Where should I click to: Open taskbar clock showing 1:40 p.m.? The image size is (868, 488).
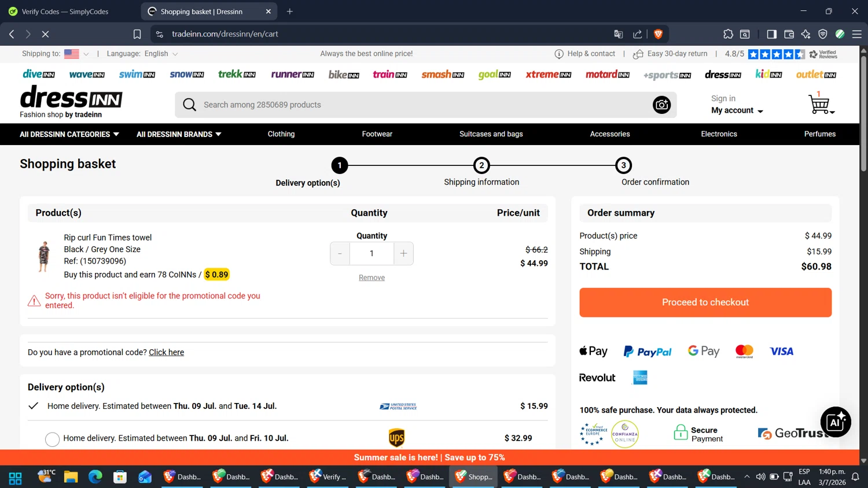point(832,477)
